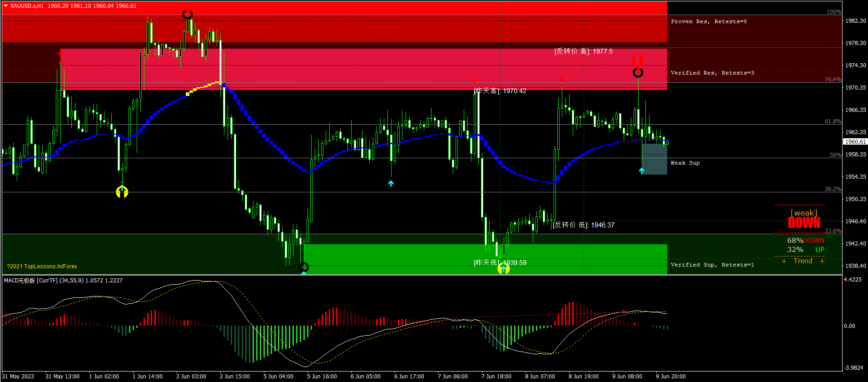The image size is (868, 382).
Task: Select the yellow buy-signal circle on the 昨天低 line
Action: coord(503,269)
